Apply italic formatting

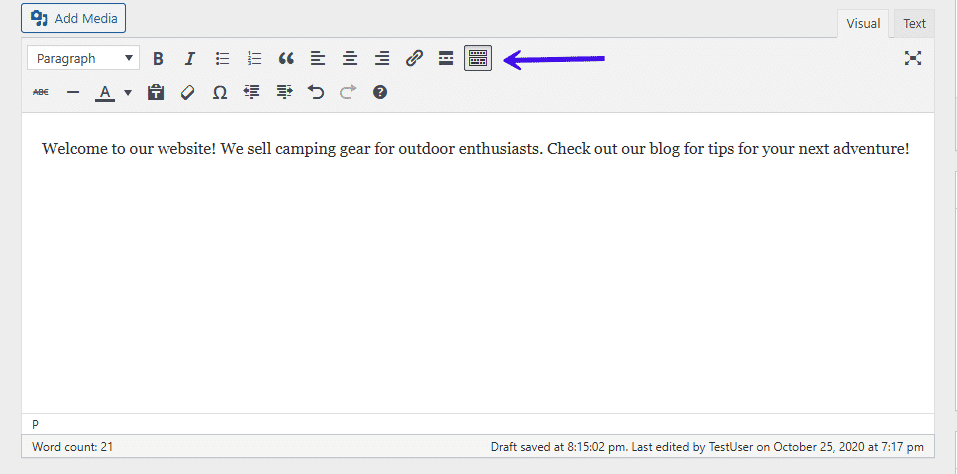tap(190, 59)
